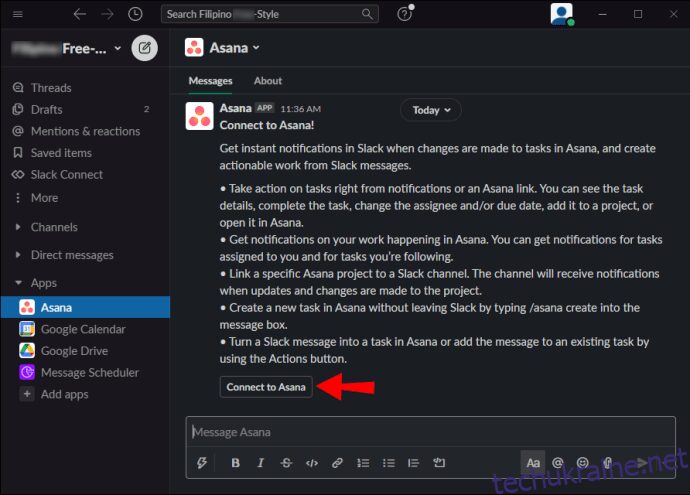Image resolution: width=690 pixels, height=495 pixels.
Task: Click the Search Filipino search box
Action: click(269, 15)
